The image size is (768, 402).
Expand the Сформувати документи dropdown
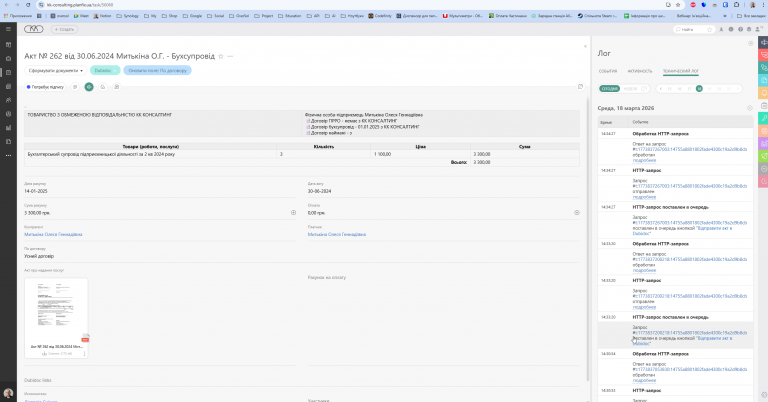pyautogui.click(x=55, y=71)
